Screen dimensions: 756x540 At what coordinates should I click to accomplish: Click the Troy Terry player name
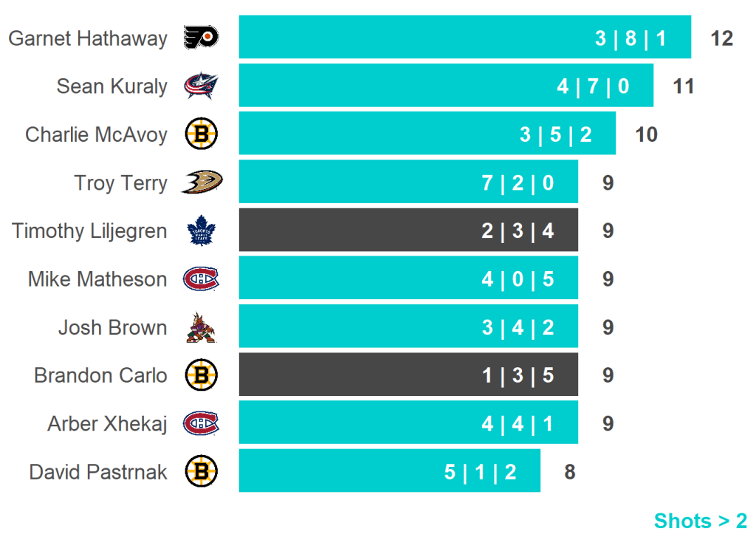[x=121, y=182]
